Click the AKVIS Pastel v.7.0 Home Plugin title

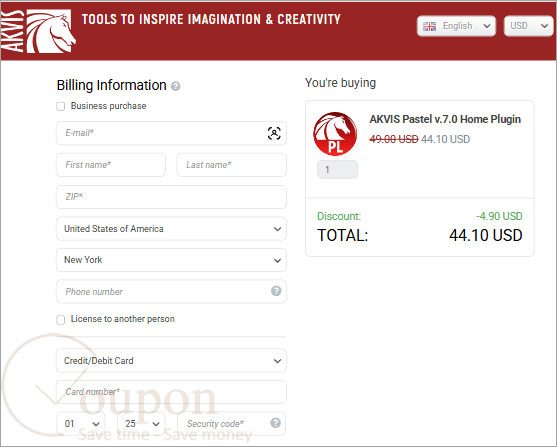pyautogui.click(x=445, y=119)
